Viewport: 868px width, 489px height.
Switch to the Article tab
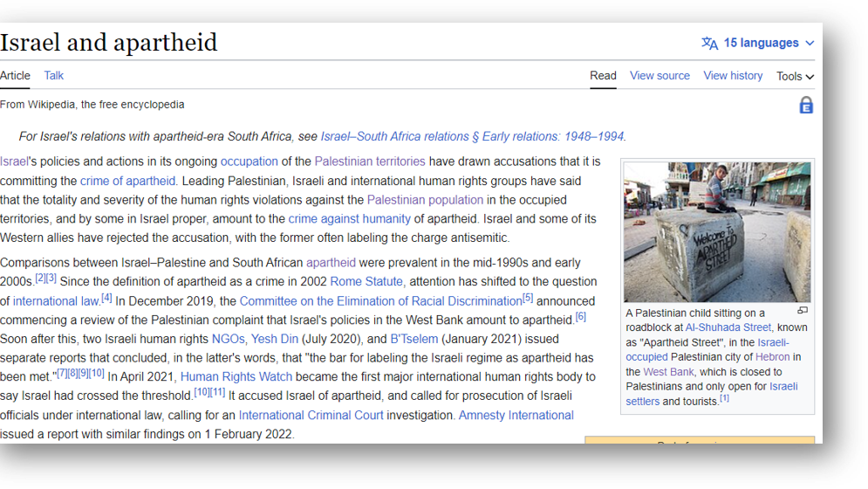pyautogui.click(x=15, y=75)
